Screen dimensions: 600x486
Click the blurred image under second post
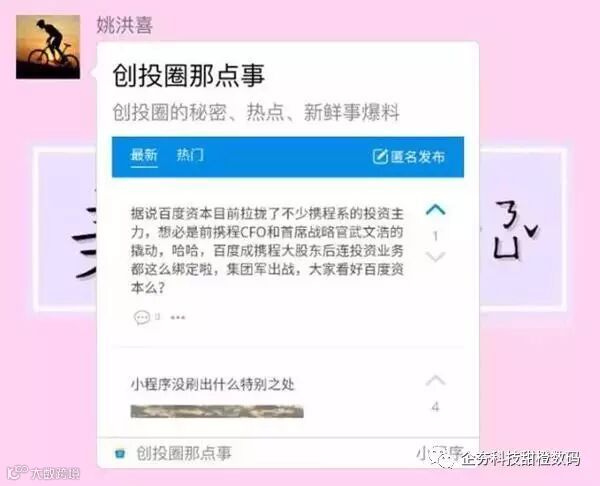(217, 411)
